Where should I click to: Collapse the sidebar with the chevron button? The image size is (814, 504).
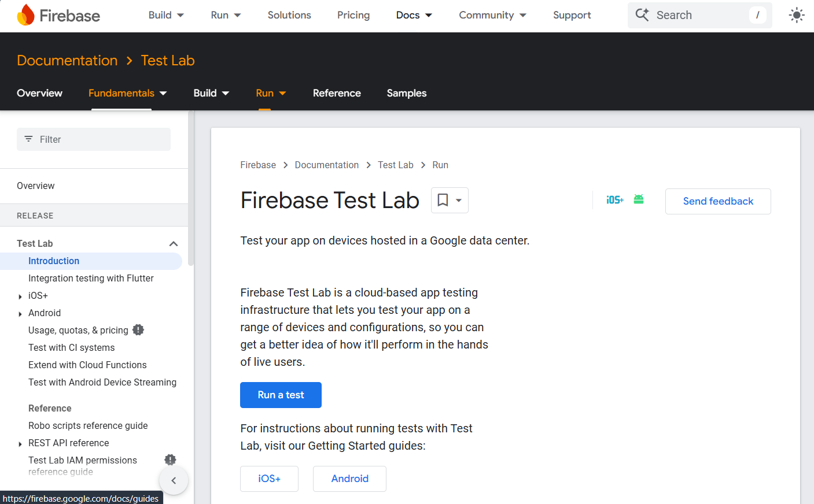tap(174, 480)
